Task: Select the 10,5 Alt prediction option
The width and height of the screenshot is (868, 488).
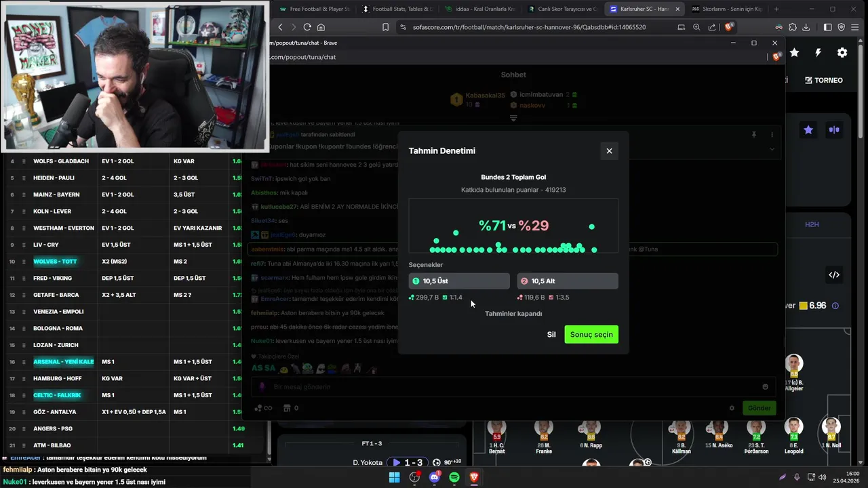Action: (568, 281)
